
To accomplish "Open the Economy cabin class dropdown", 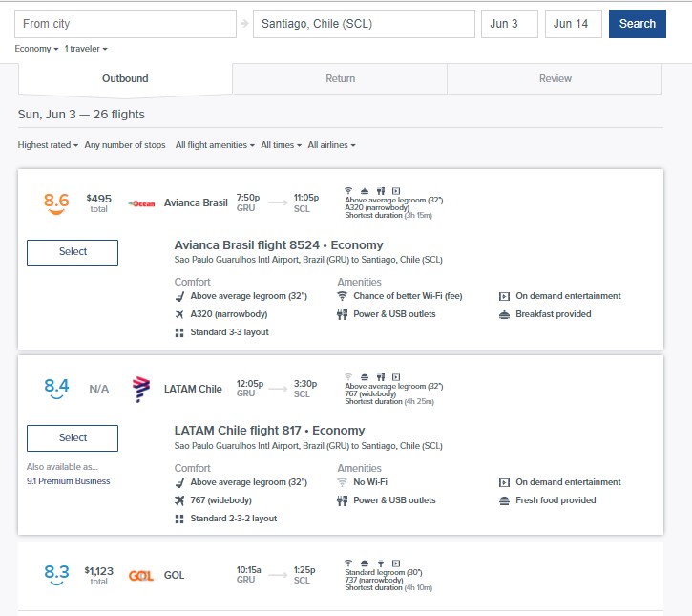I will [36, 48].
